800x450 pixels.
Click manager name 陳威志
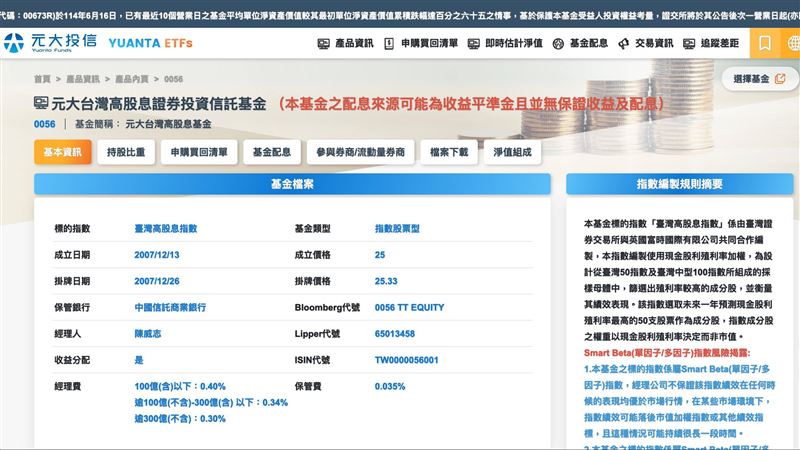click(x=148, y=334)
